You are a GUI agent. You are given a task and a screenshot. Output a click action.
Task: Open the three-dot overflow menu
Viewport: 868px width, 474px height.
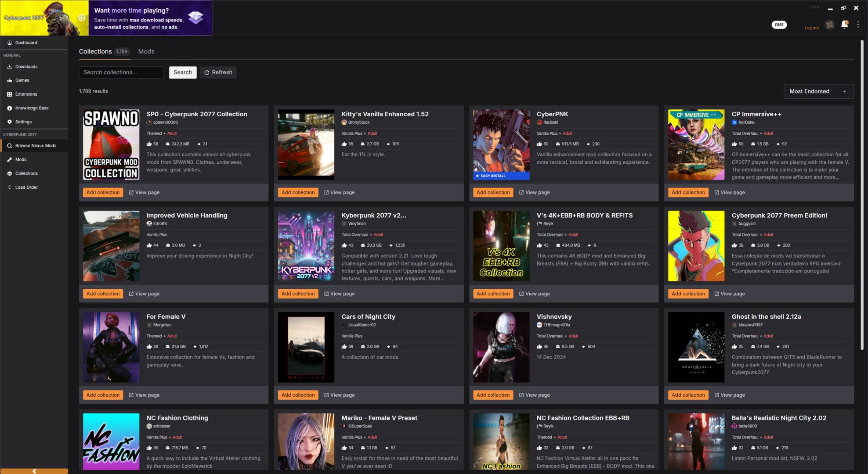858,24
